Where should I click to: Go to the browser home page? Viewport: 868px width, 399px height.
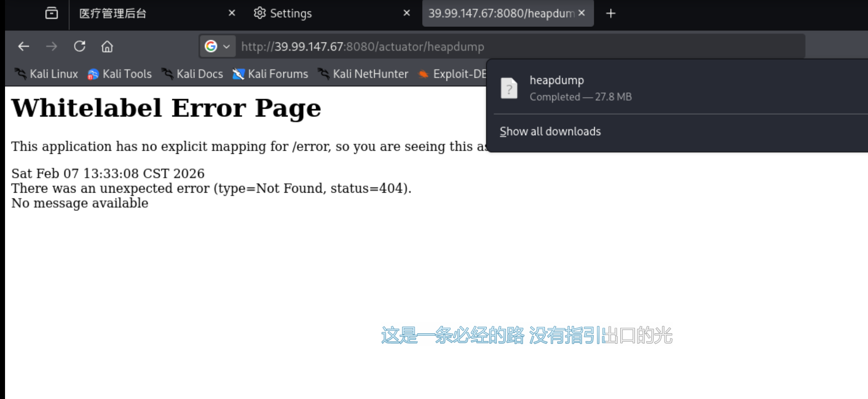click(x=107, y=47)
